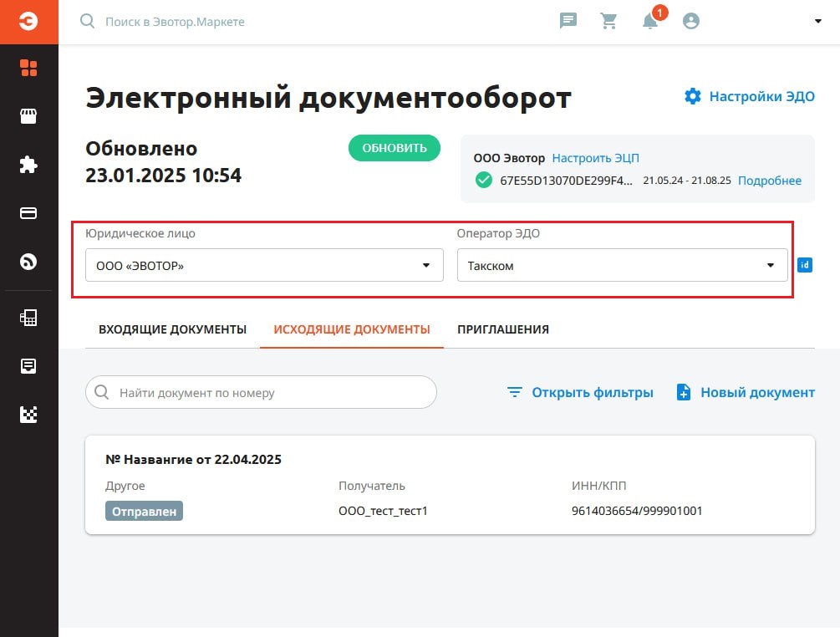This screenshot has height=637, width=840.
Task: Click Новый документ link
Action: tap(757, 393)
